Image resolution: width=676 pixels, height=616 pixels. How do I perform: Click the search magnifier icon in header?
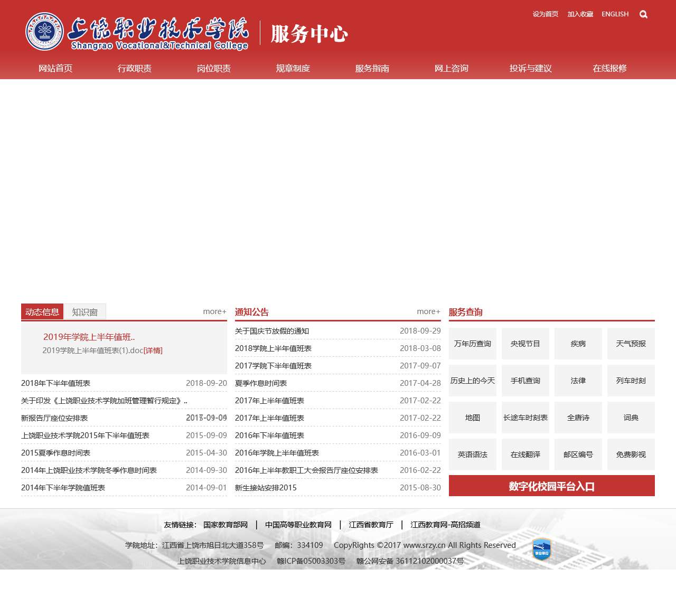[643, 14]
